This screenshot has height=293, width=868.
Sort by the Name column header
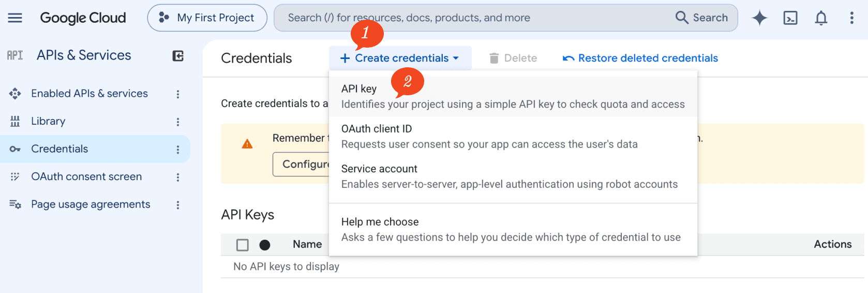coord(307,244)
